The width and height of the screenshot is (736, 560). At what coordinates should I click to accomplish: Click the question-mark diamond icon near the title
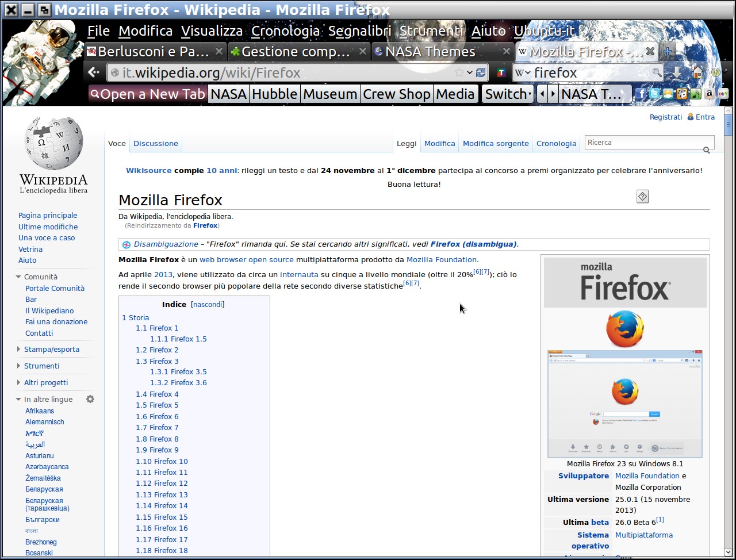tap(643, 197)
